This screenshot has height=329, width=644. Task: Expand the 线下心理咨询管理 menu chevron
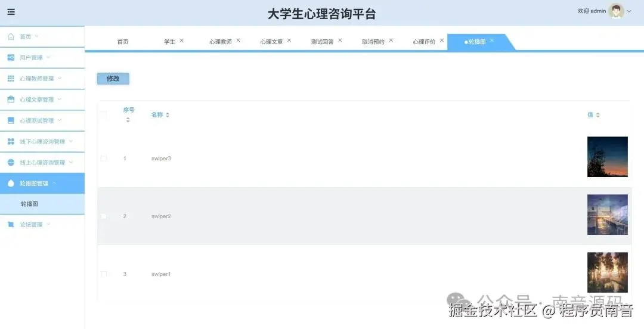click(70, 141)
